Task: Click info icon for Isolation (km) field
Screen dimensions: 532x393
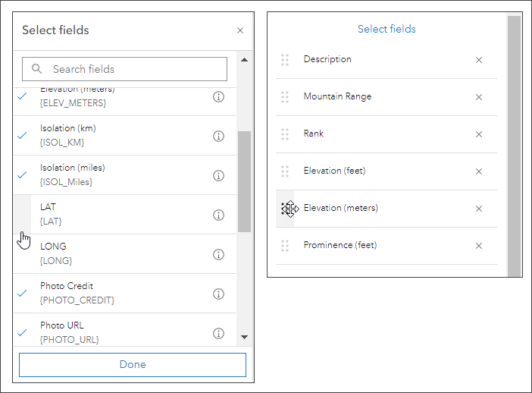Action: pyautogui.click(x=218, y=136)
